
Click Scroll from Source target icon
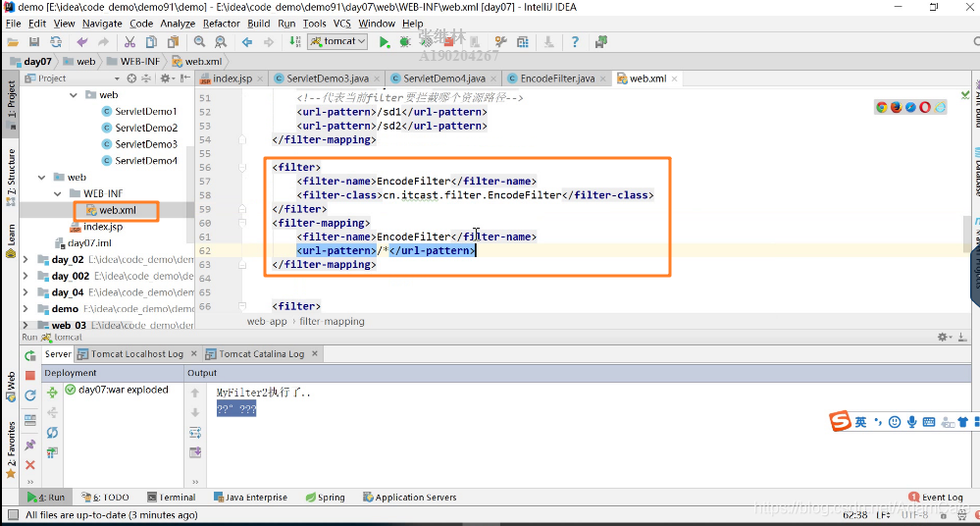(131, 79)
